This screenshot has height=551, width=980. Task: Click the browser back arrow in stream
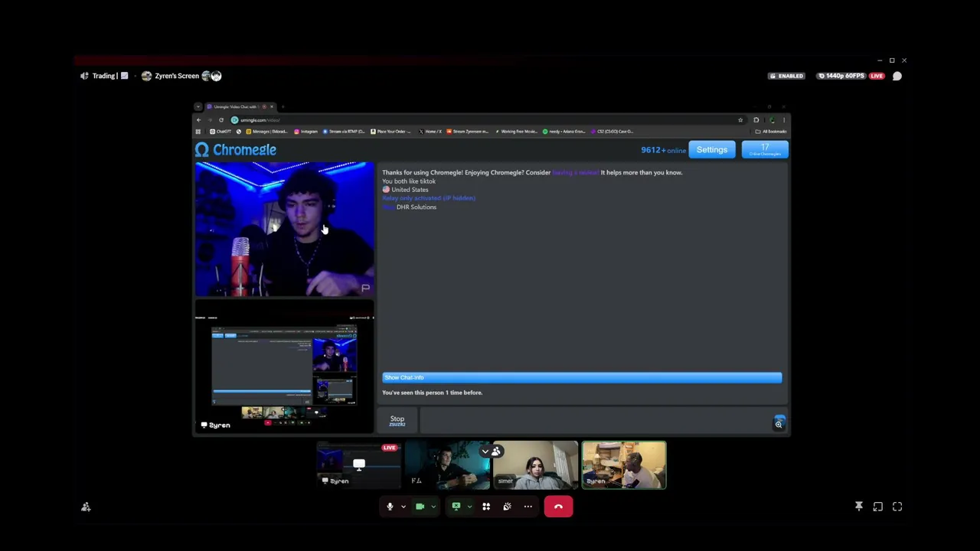coord(198,120)
